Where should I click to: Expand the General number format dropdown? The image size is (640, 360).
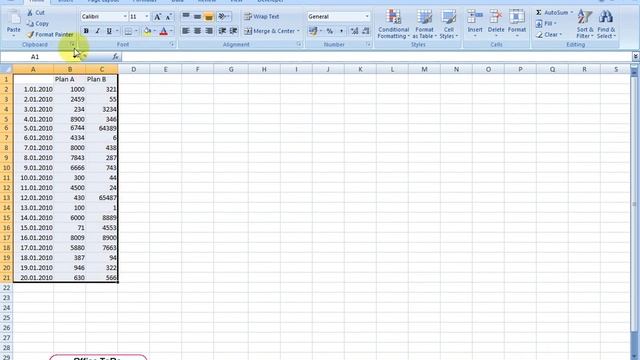pos(367,17)
